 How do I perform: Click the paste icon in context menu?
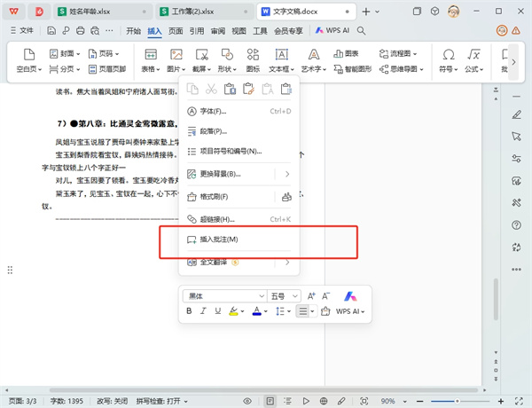(x=229, y=89)
